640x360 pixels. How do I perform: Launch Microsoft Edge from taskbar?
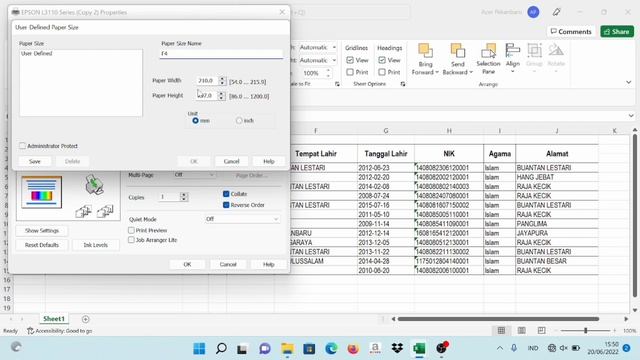click(331, 349)
